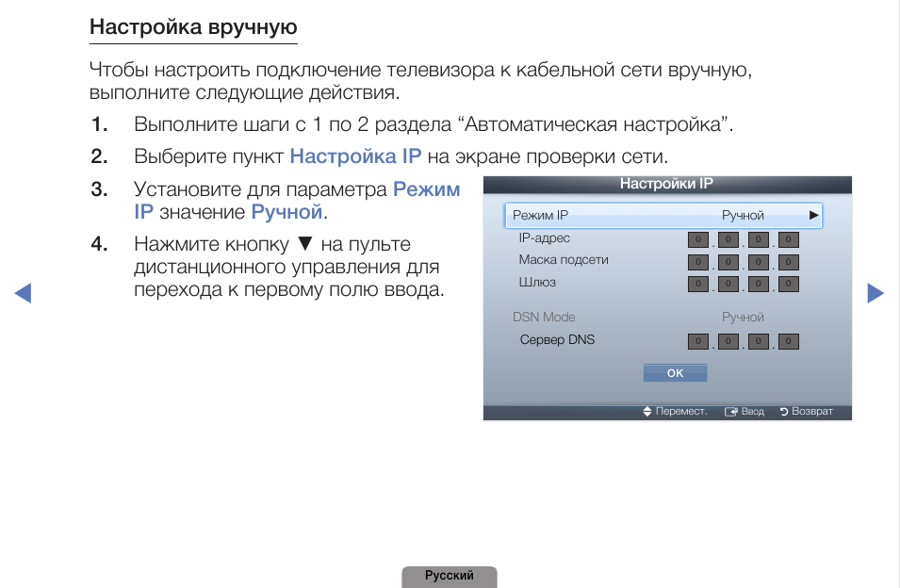
Task: Click the Настройка вручную underlined heading
Action: pyautogui.click(x=193, y=27)
